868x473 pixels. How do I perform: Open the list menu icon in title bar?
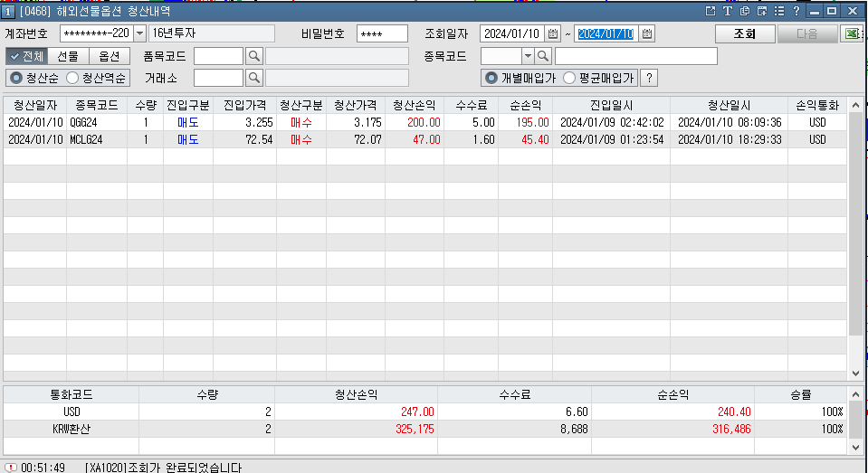(x=779, y=11)
